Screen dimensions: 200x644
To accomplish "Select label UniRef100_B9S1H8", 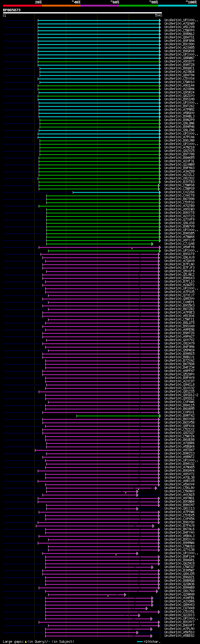I will pos(179,99).
